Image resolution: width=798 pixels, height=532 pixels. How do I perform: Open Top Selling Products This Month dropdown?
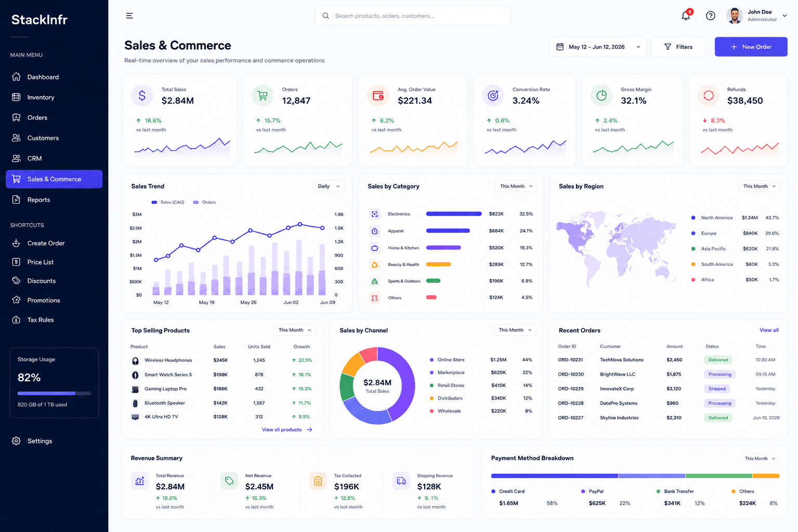(294, 330)
